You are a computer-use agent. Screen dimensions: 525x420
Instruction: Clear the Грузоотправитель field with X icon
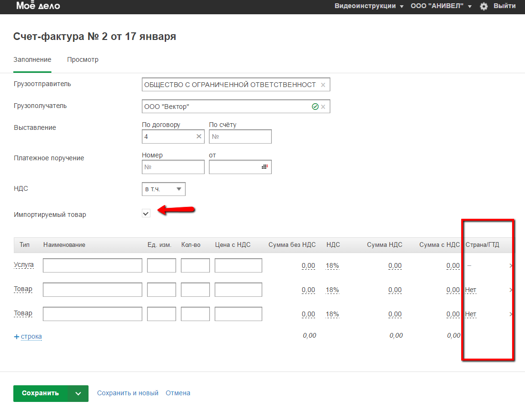coord(323,85)
